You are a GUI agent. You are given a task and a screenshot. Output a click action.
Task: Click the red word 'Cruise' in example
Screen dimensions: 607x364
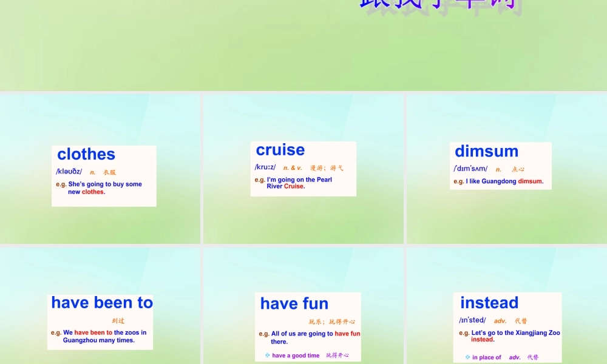(x=293, y=186)
